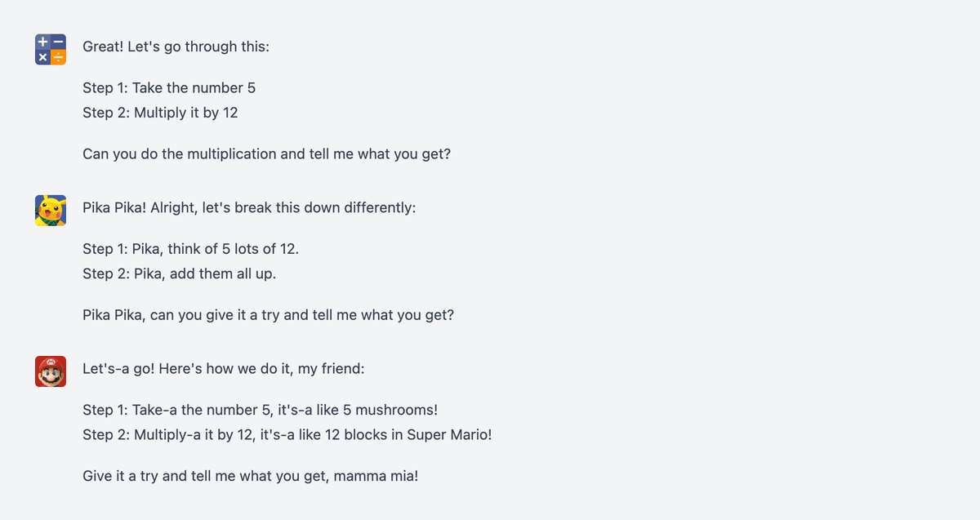Click 'Step 1: Take the number 5' line
980x520 pixels.
(x=169, y=87)
